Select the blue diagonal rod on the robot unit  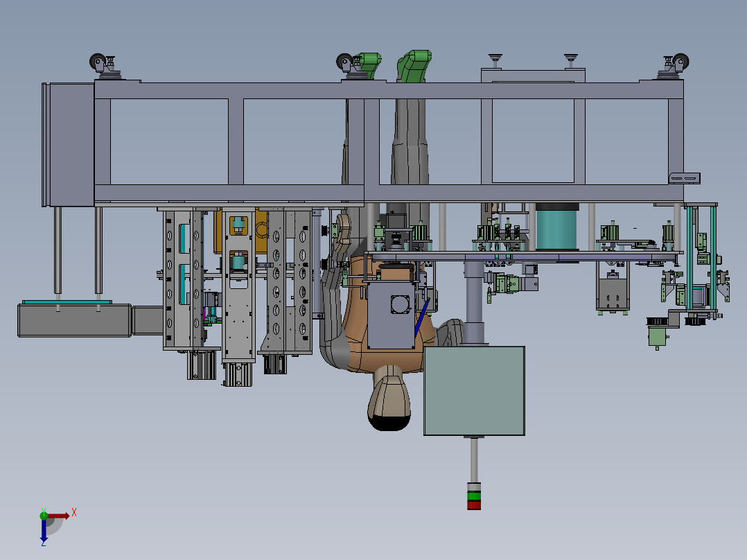(x=421, y=317)
